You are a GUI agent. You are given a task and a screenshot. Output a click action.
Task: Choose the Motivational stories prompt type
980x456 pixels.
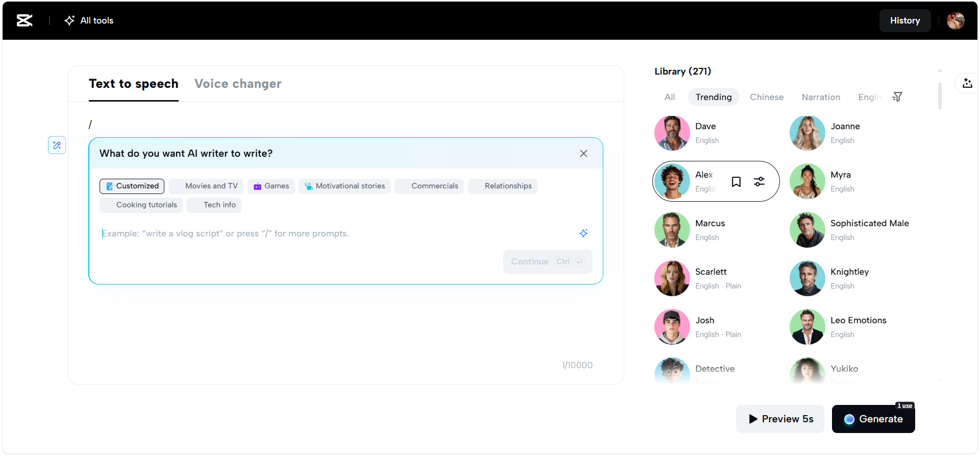pyautogui.click(x=345, y=186)
